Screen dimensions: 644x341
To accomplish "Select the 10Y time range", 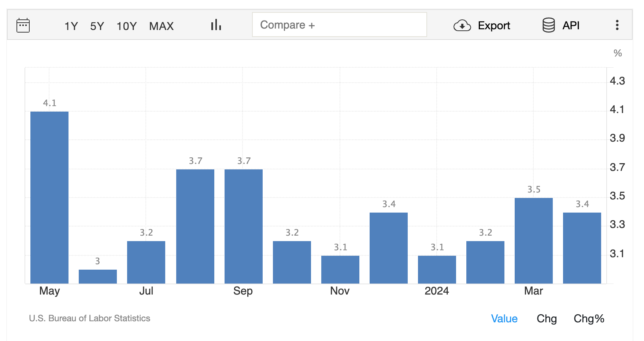I will (x=126, y=26).
